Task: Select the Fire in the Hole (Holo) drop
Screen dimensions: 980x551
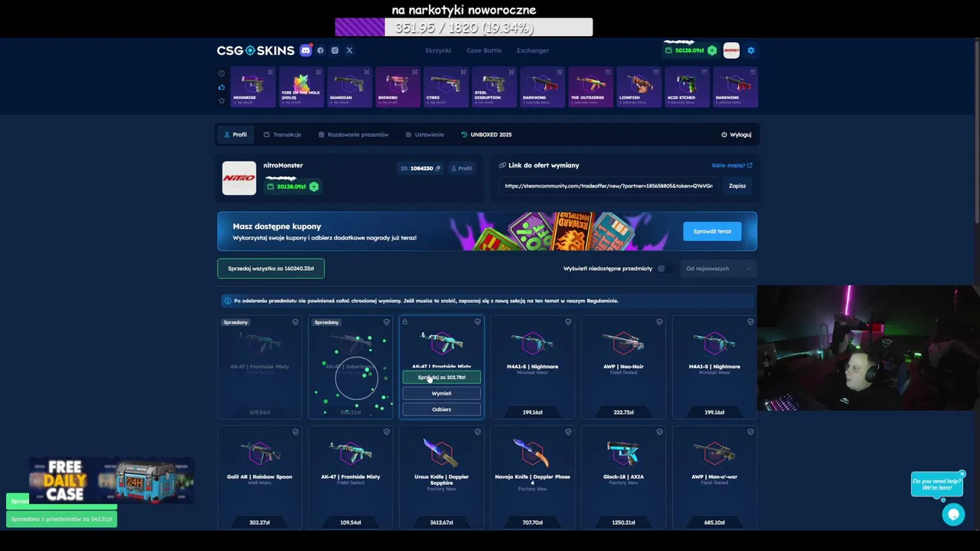Action: tap(301, 86)
